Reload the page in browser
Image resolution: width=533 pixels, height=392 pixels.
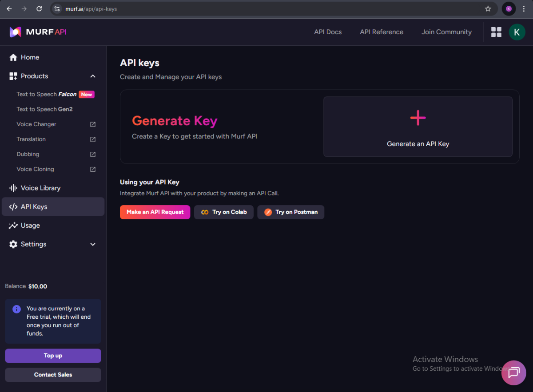39,9
